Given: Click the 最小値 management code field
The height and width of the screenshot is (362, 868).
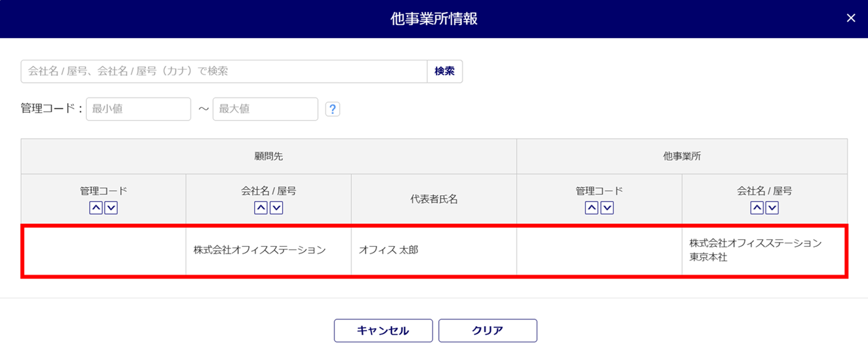Looking at the screenshot, I should (x=138, y=109).
